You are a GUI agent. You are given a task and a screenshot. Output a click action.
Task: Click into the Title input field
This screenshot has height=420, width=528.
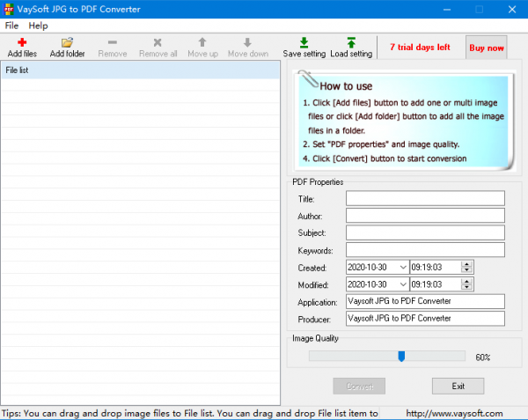[x=425, y=198]
